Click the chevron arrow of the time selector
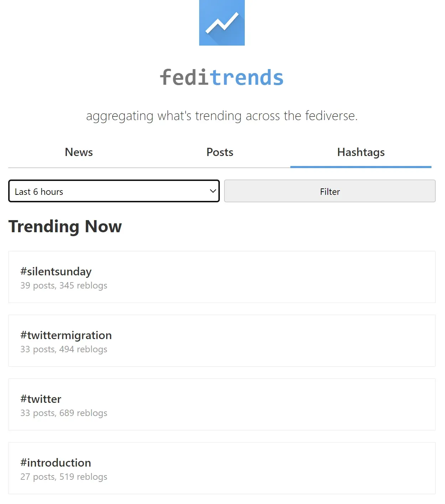Viewport: 445px width, 504px height. pyautogui.click(x=213, y=191)
